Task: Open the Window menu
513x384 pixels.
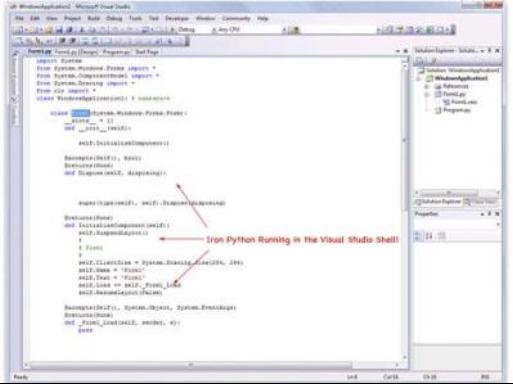Action: coord(205,18)
